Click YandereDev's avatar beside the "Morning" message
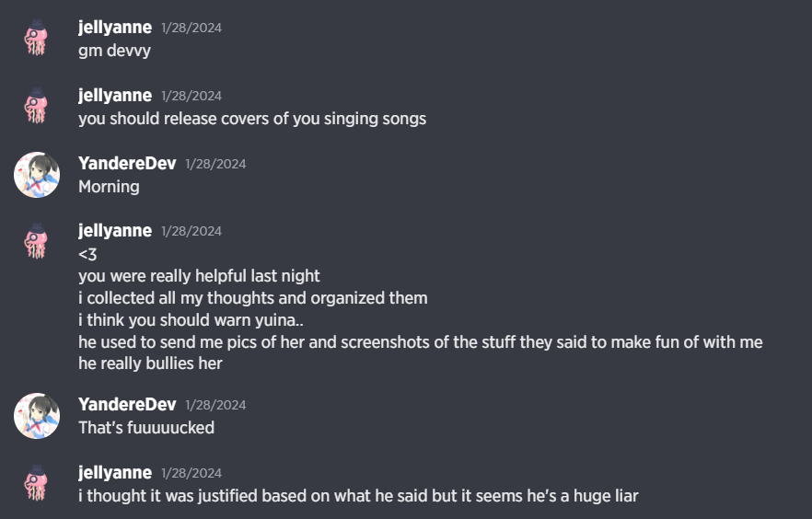812x519 pixels. pyautogui.click(x=37, y=175)
